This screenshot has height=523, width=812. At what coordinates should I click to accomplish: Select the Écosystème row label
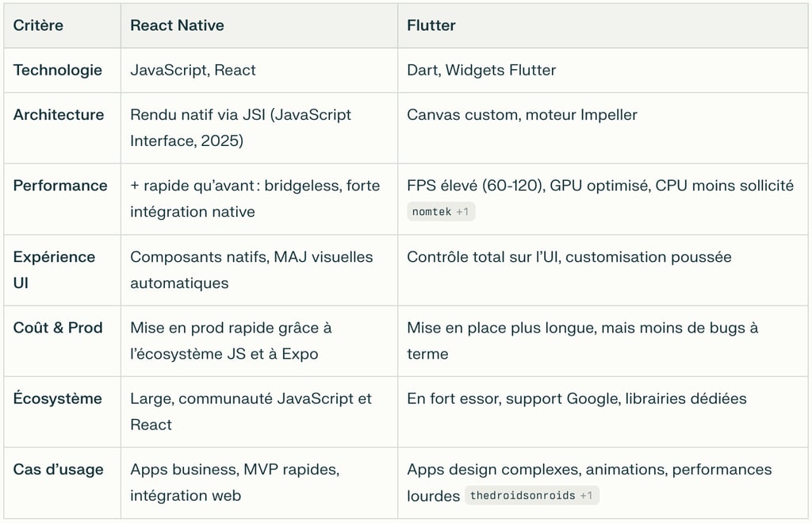point(58,398)
